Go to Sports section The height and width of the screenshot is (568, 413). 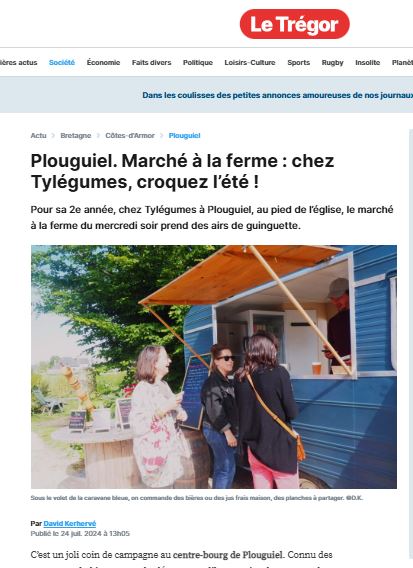(299, 62)
